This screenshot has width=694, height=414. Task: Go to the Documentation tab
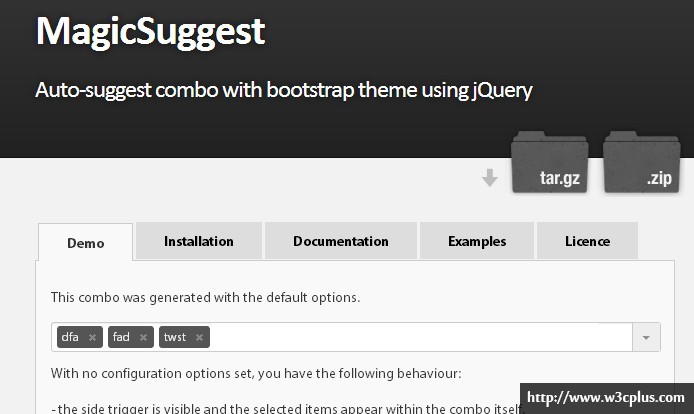(341, 241)
